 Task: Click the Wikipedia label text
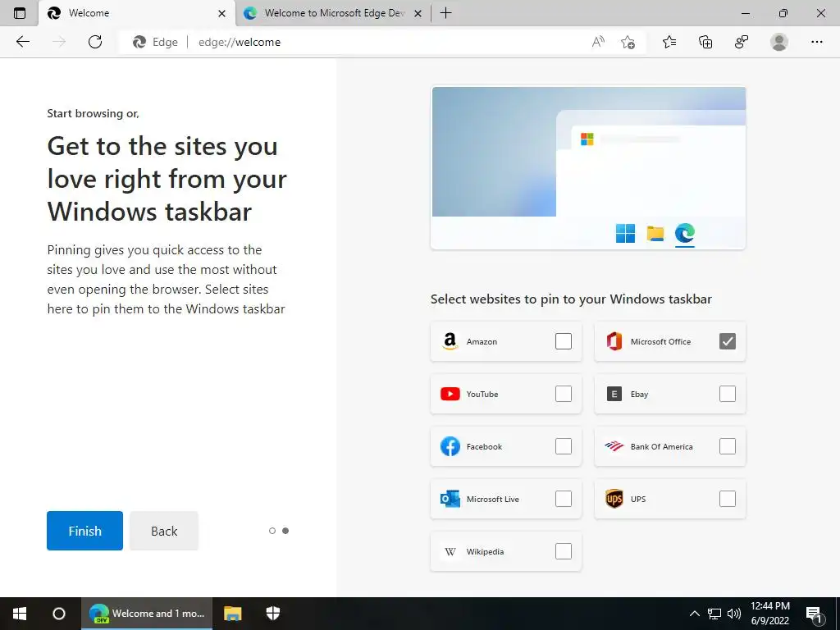point(485,552)
